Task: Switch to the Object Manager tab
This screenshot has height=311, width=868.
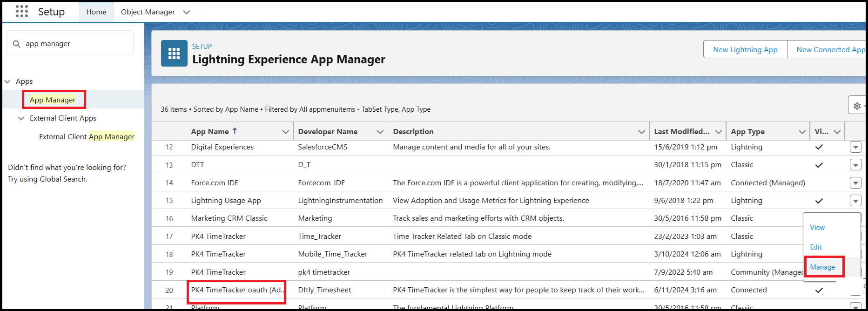Action: pyautogui.click(x=148, y=12)
